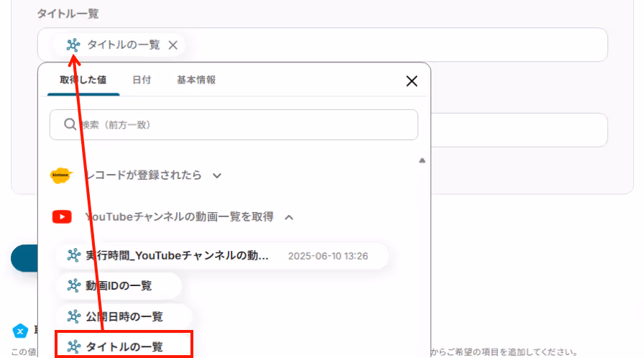Click the レコードが登録されたら label

click(143, 175)
